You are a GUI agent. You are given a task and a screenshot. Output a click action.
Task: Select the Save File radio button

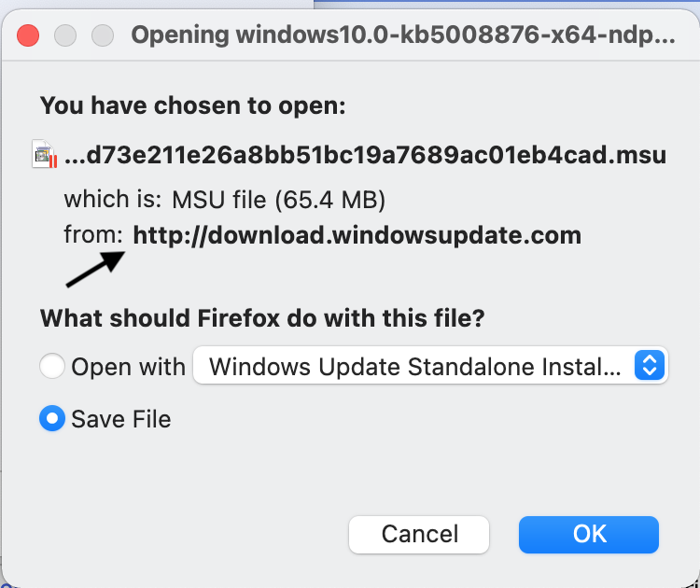click(52, 419)
